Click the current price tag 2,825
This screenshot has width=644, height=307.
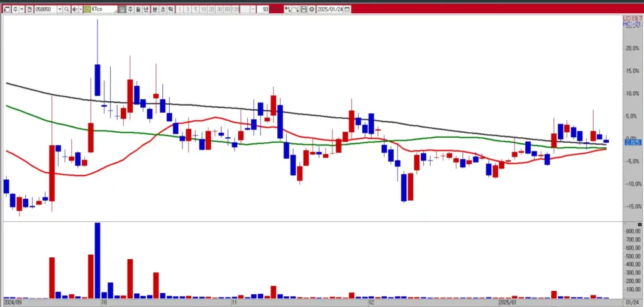click(632, 142)
